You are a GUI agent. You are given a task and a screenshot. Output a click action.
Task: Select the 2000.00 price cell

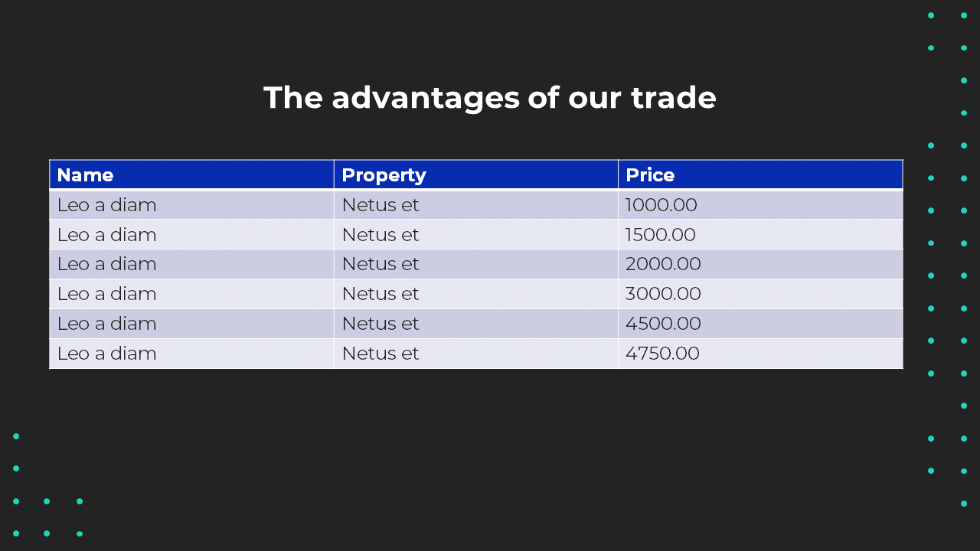pyautogui.click(x=663, y=264)
